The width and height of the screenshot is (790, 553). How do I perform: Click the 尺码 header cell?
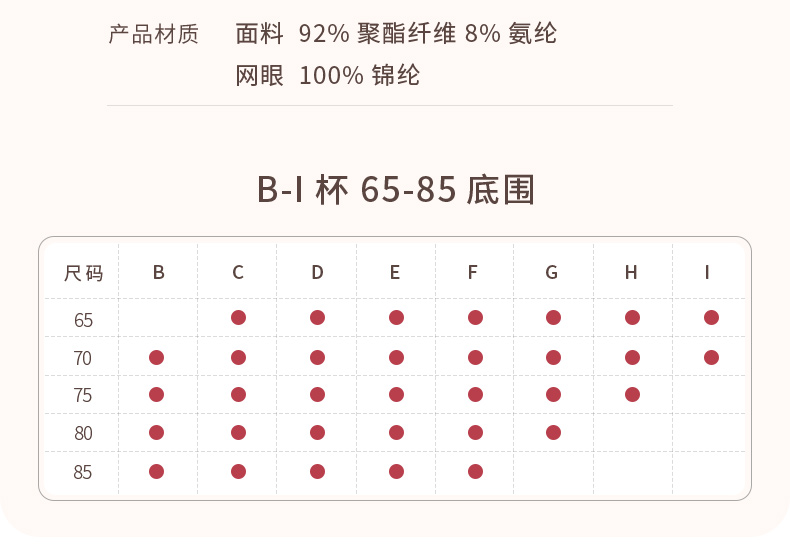[83, 273]
